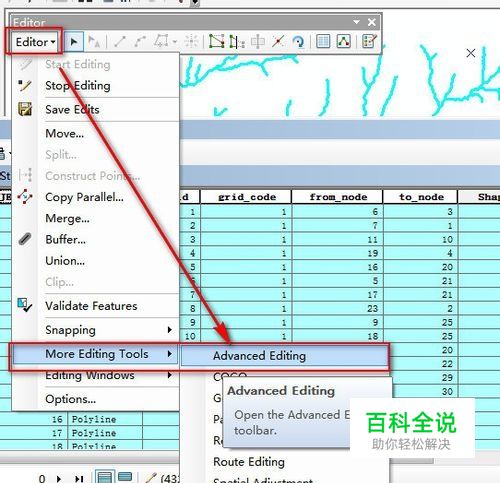Open the Editor dropdown menu button
The width and height of the screenshot is (500, 483).
35,42
